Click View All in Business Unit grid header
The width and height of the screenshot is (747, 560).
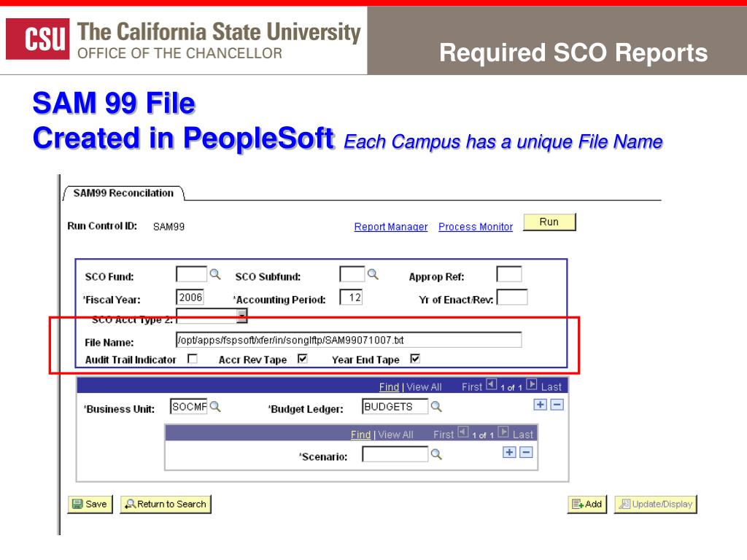424,386
